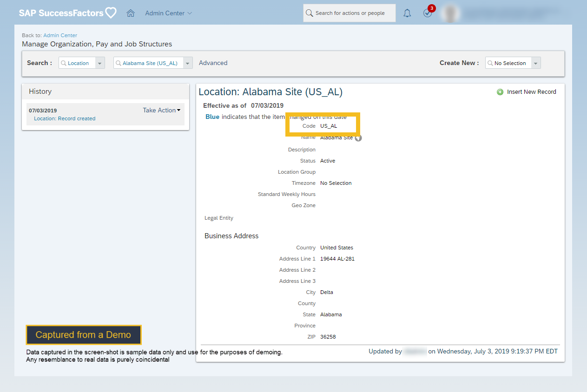Click the Location Group label
Image resolution: width=587 pixels, height=392 pixels.
[297, 172]
